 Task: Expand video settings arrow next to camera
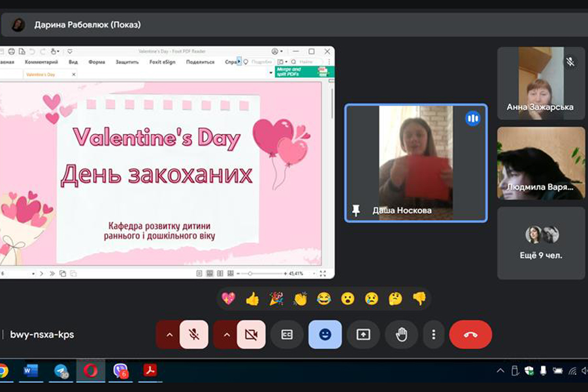click(226, 335)
